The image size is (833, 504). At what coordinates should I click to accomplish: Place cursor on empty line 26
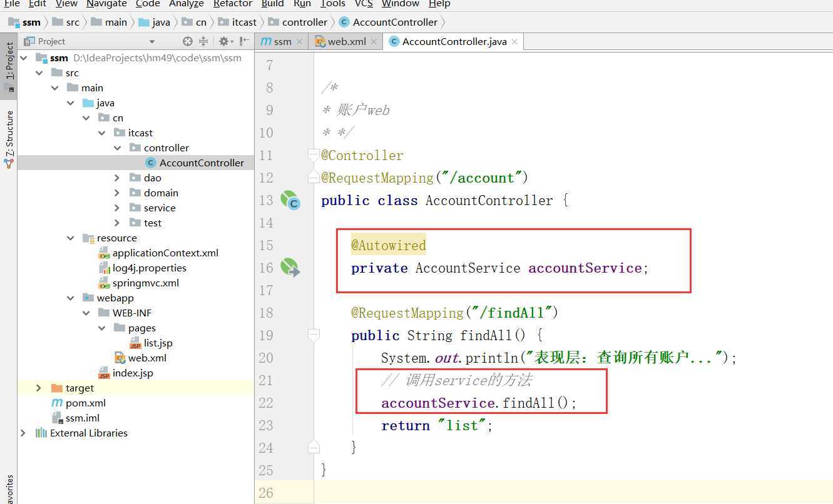coord(573,493)
